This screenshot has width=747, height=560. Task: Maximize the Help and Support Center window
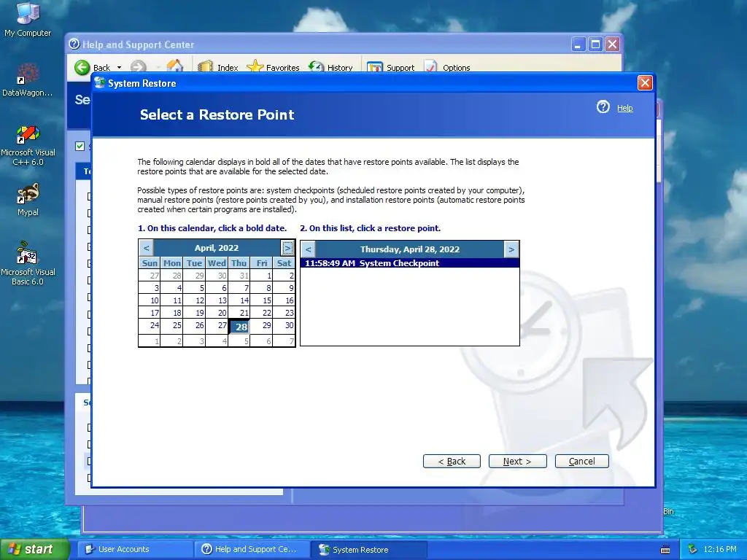click(x=595, y=44)
